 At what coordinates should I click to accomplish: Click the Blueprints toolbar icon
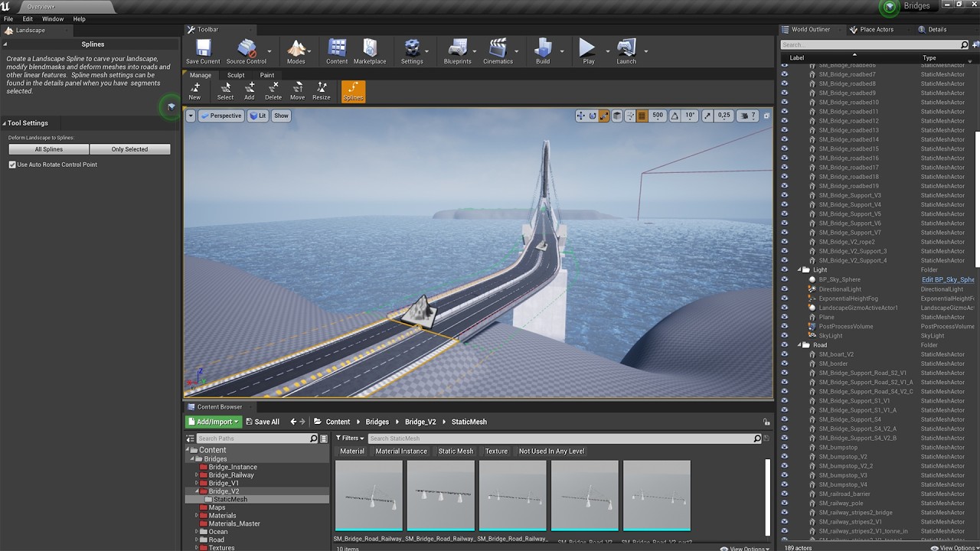pos(458,51)
